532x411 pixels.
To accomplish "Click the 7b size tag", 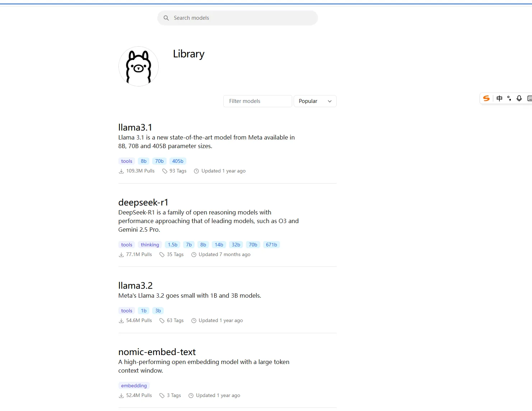I will pos(189,245).
